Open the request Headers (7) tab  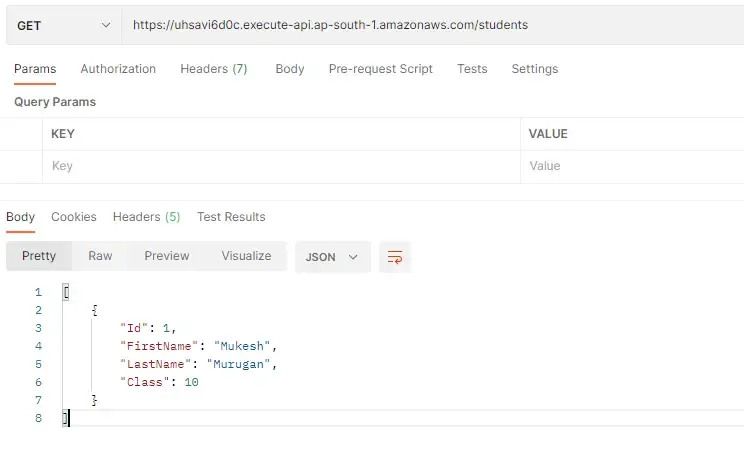[214, 69]
